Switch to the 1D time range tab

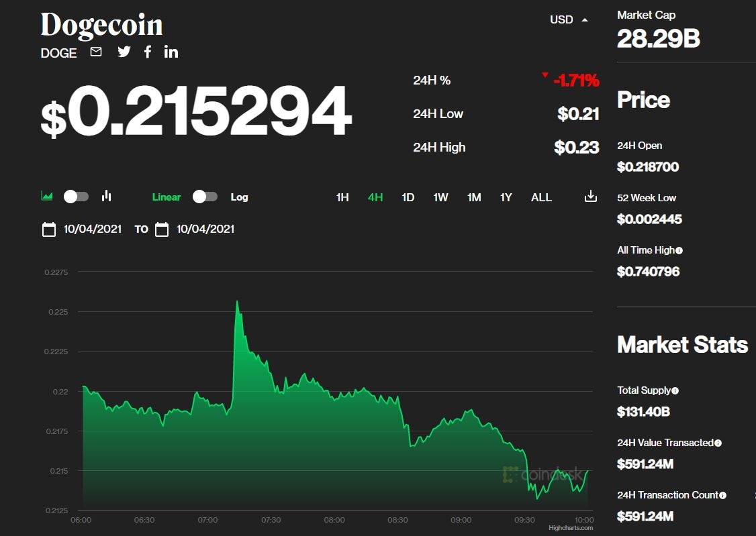[408, 197]
